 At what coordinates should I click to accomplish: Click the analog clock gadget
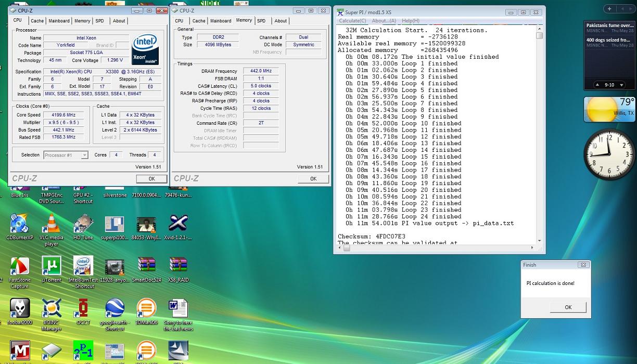click(x=609, y=154)
